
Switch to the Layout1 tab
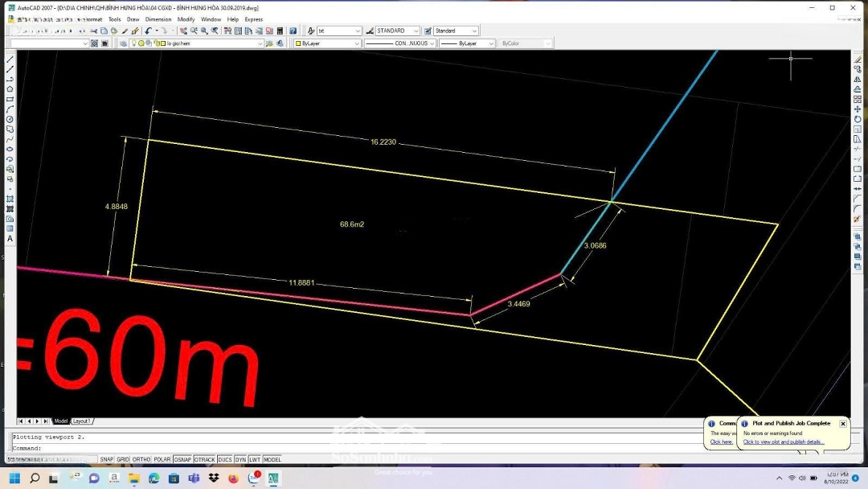pos(82,421)
